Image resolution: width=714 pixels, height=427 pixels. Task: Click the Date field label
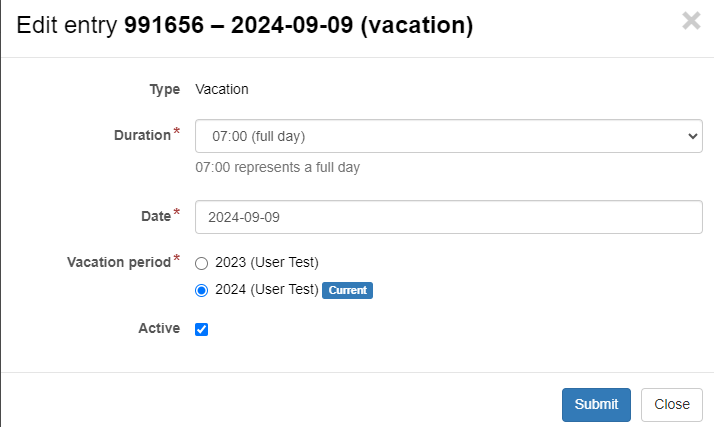point(155,215)
